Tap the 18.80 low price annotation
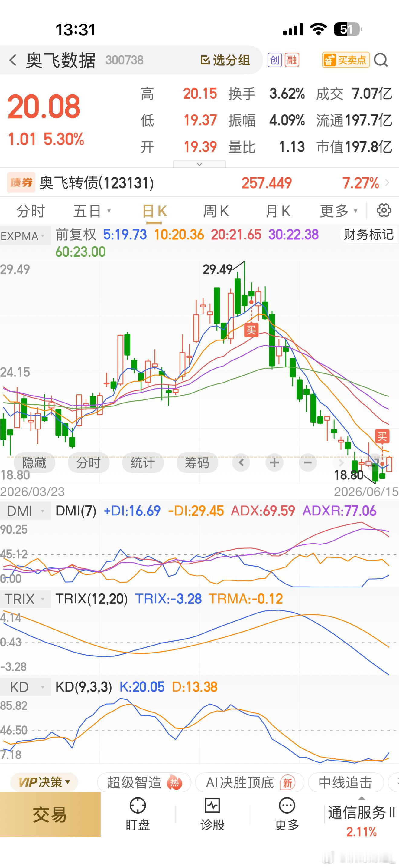This screenshot has height=868, width=399. pyautogui.click(x=349, y=475)
